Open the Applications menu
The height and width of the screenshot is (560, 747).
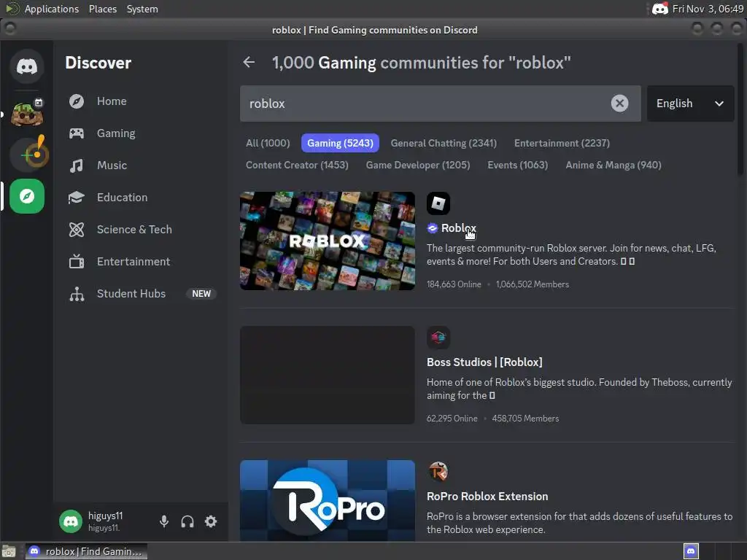[x=52, y=9]
